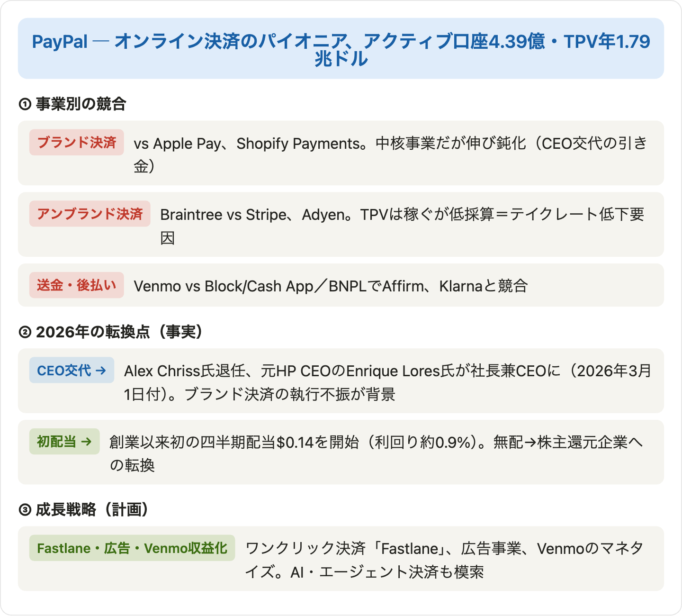Click the CEO交代 → blue tag
Image resolution: width=682 pixels, height=616 pixels.
click(x=72, y=370)
